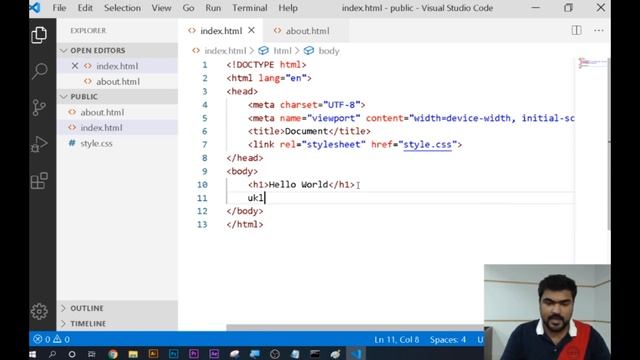
Task: Click the EXPLORER panel header
Action: [88, 31]
